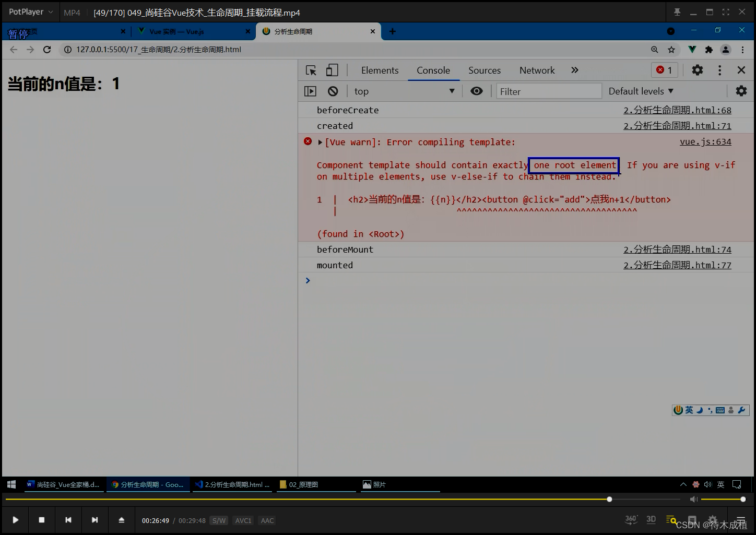
Task: Open the PotPlayer playlist search icon
Action: (671, 519)
